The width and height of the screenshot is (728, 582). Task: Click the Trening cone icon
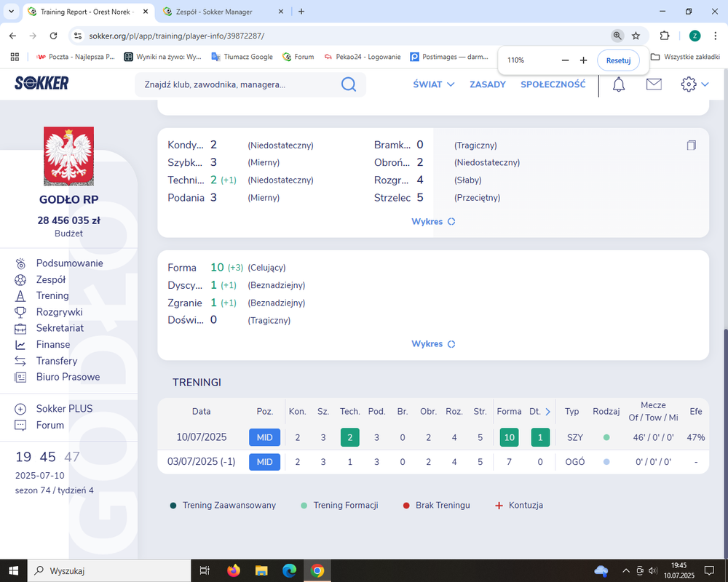(20, 296)
